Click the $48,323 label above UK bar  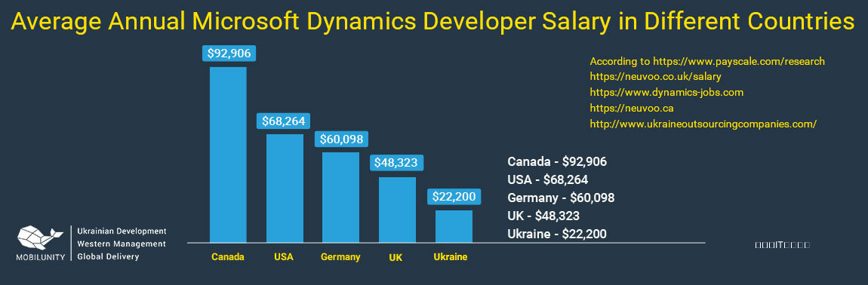coord(396,162)
